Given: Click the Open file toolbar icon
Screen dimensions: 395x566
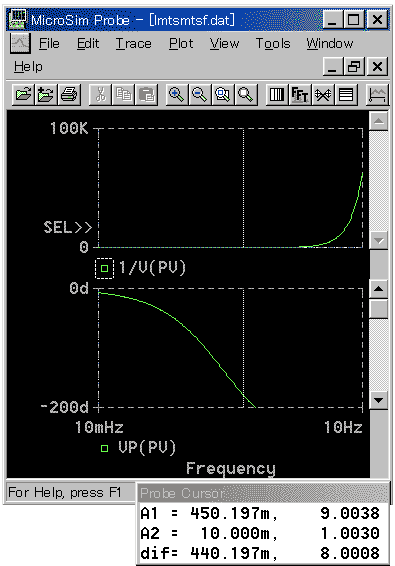Looking at the screenshot, I should click(23, 95).
